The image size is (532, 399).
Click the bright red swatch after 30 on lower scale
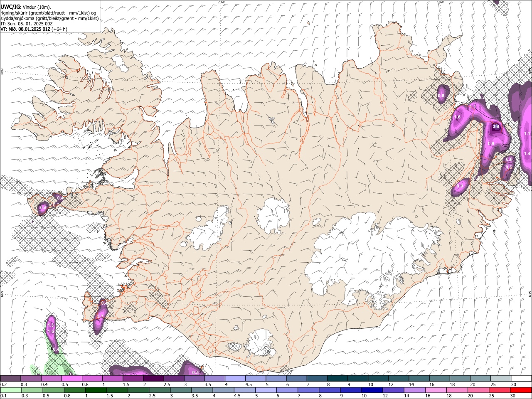coord(521,390)
